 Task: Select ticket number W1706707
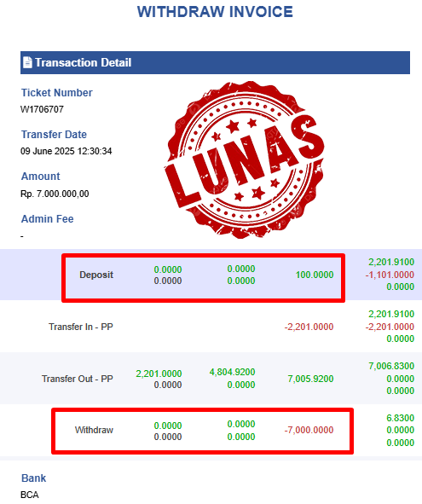[42, 109]
